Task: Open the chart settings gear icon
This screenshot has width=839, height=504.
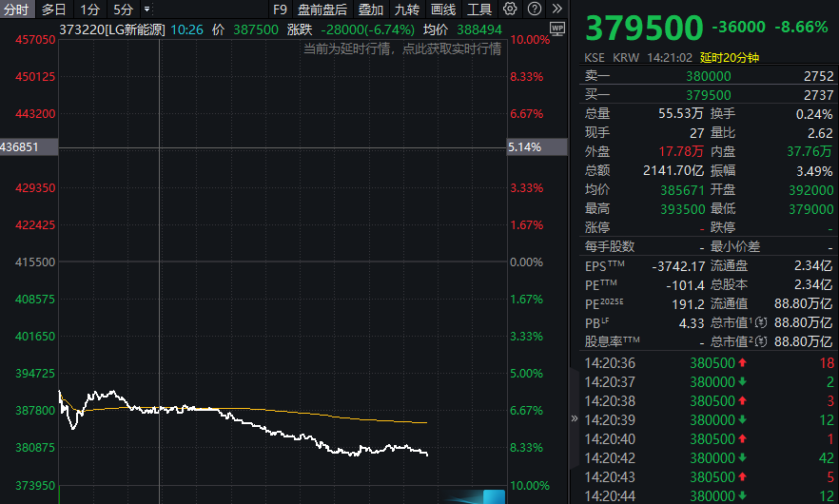Action: 510,10
